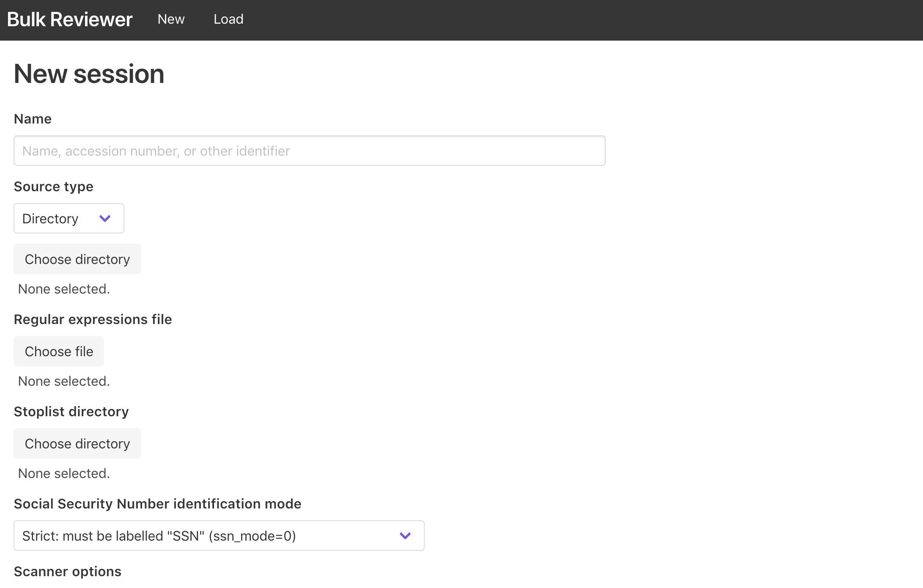The width and height of the screenshot is (923, 588).
Task: Open the Social Security Number mode dropdown
Action: pyautogui.click(x=219, y=536)
